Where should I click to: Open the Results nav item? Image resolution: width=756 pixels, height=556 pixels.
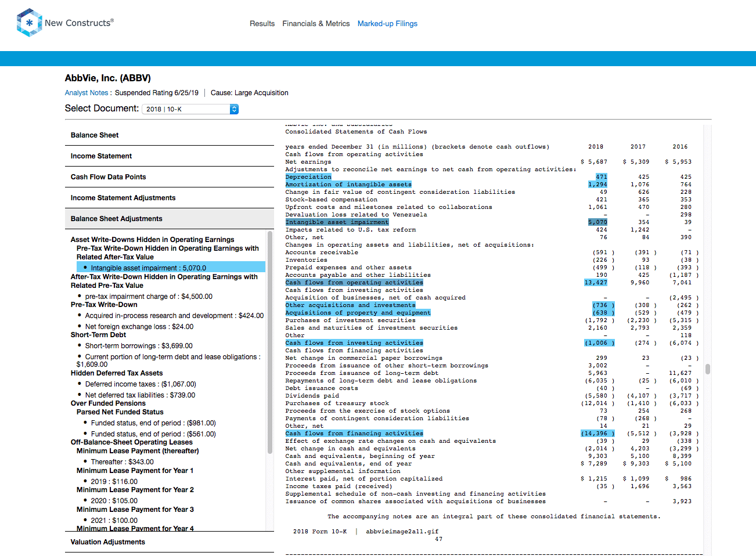coord(262,24)
